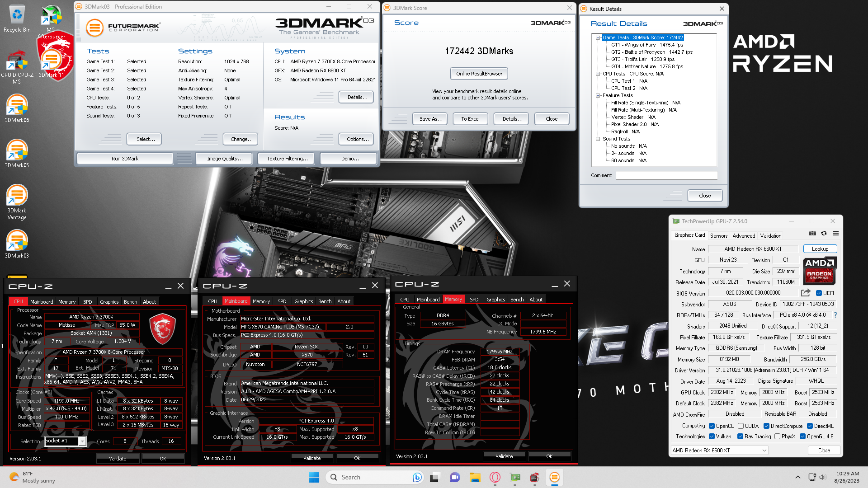The image size is (868, 488).
Task: Open the Windows Start menu
Action: point(314,477)
